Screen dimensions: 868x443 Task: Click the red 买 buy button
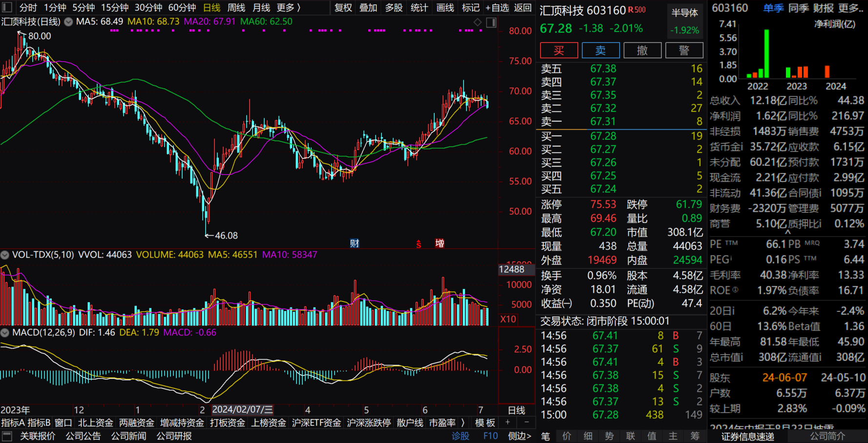tap(559, 50)
